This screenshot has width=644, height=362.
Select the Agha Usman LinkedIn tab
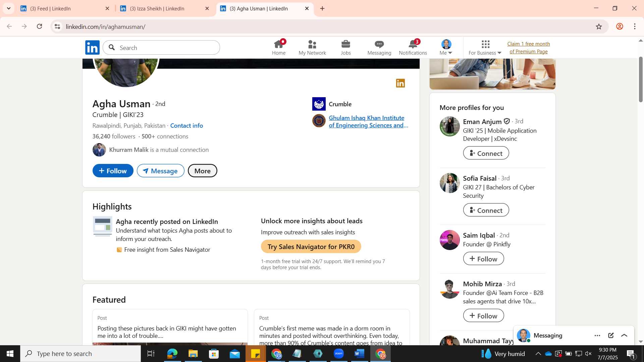click(x=264, y=8)
